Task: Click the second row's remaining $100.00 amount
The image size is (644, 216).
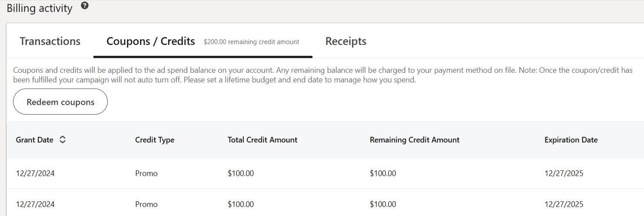Action: tap(383, 204)
